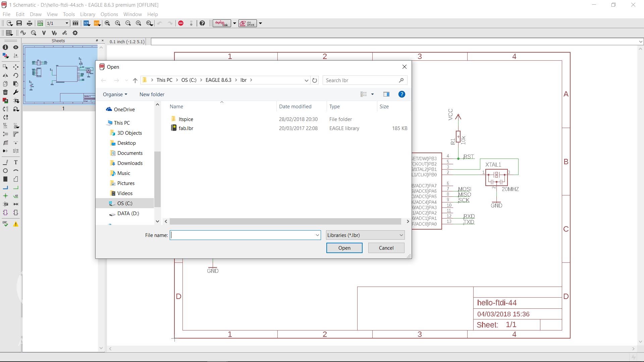Select OneDrive in navigation pane

[124, 109]
